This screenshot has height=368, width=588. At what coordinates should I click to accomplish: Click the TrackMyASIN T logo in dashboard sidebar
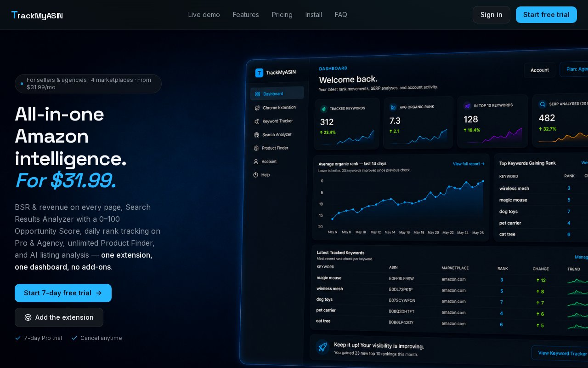tap(259, 73)
